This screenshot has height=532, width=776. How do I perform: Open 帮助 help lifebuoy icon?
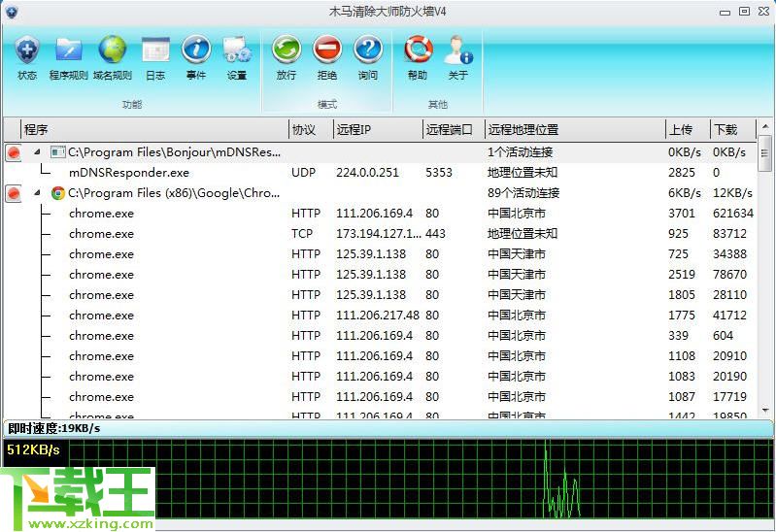pos(418,58)
